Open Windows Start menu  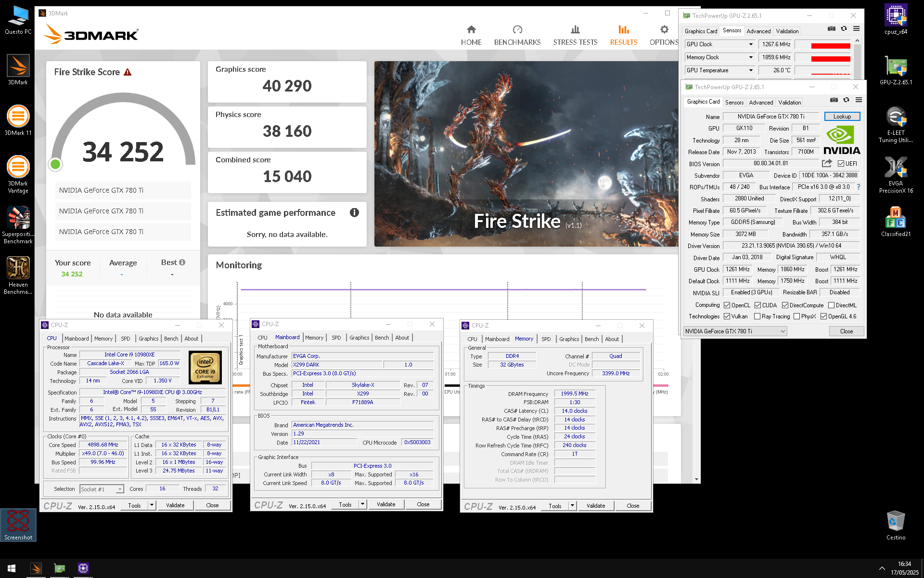tap(12, 568)
